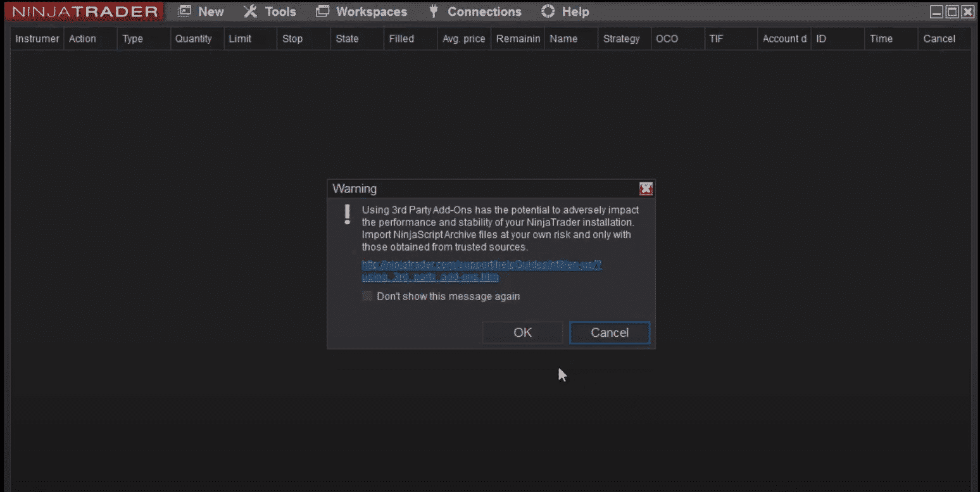
Task: Close the NinjaTrader main window
Action: pyautogui.click(x=967, y=11)
